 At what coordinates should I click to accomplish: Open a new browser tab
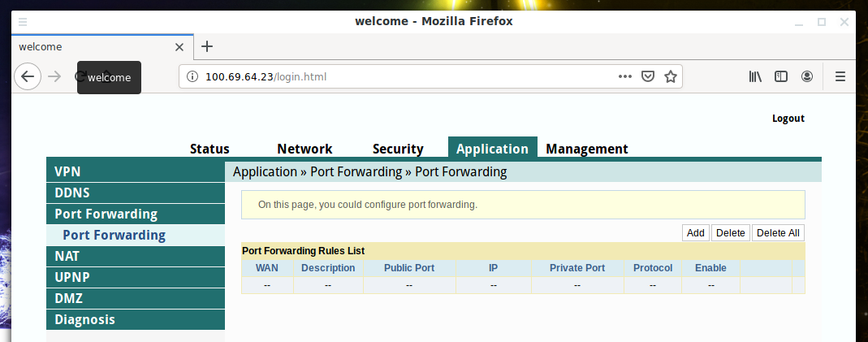[207, 46]
